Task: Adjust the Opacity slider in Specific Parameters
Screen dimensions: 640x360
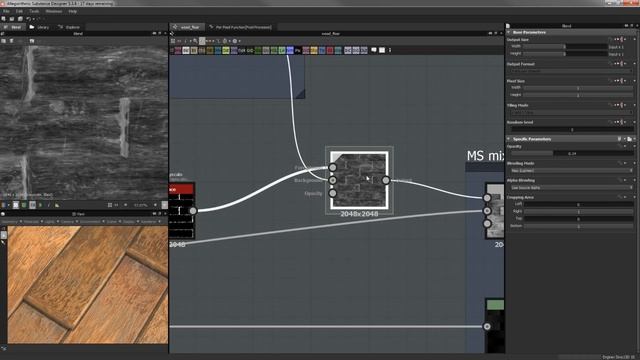Action: click(571, 153)
